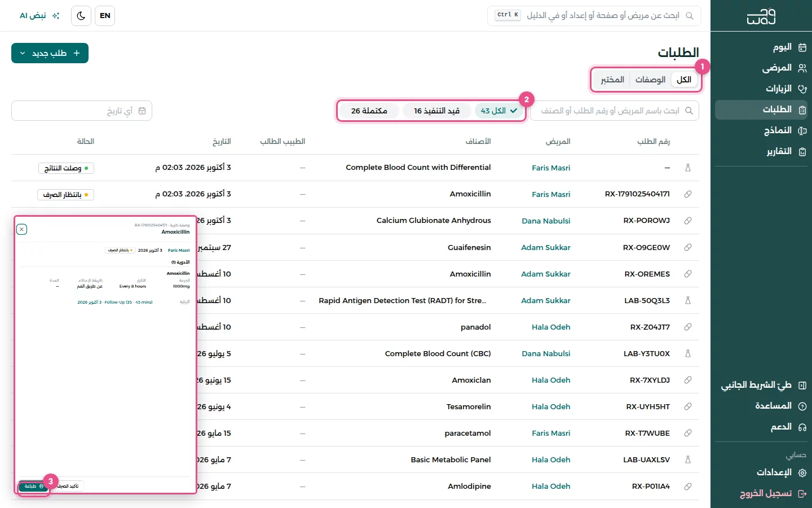Open the Reports (التقارير) sidebar item
This screenshot has height=508, width=812.
[x=761, y=151]
